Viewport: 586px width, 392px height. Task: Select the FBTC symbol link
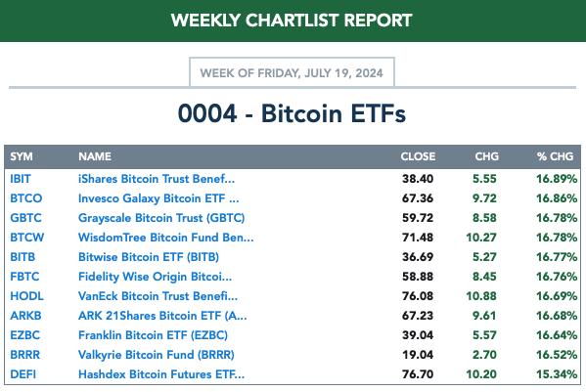(x=24, y=277)
